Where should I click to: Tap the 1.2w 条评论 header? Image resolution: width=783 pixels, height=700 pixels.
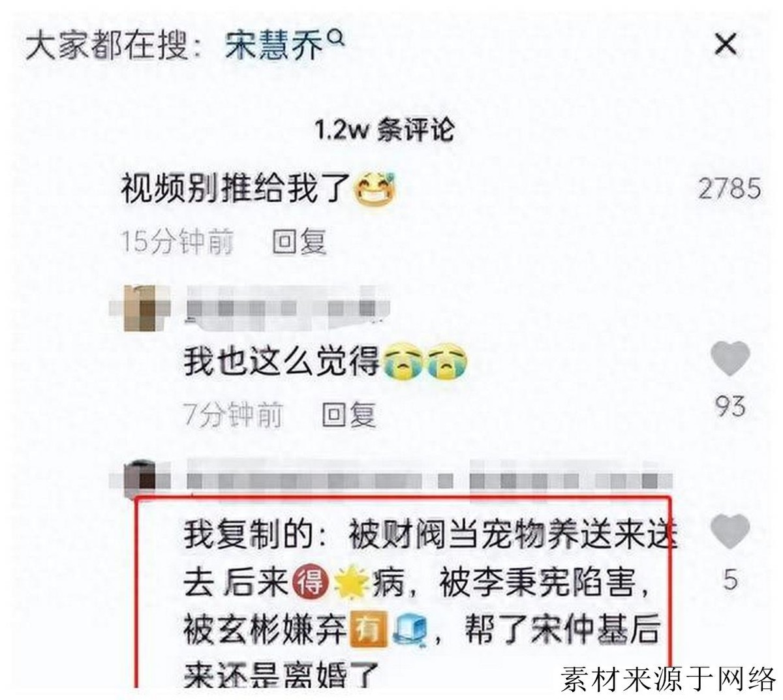click(384, 130)
